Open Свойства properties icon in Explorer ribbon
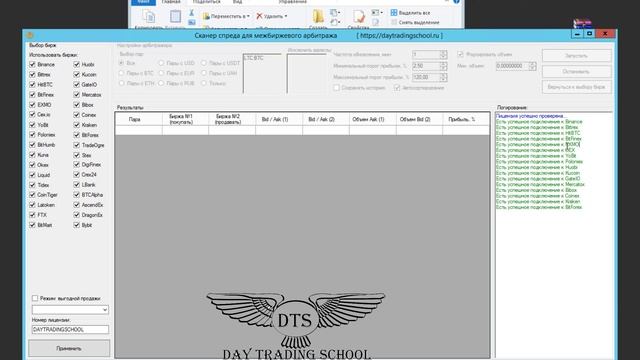 pos(358,17)
